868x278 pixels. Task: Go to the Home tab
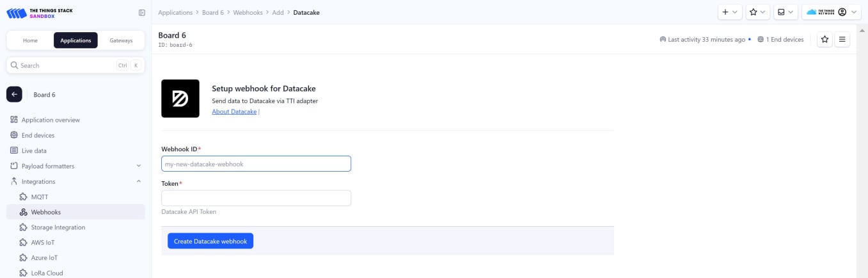(x=30, y=40)
